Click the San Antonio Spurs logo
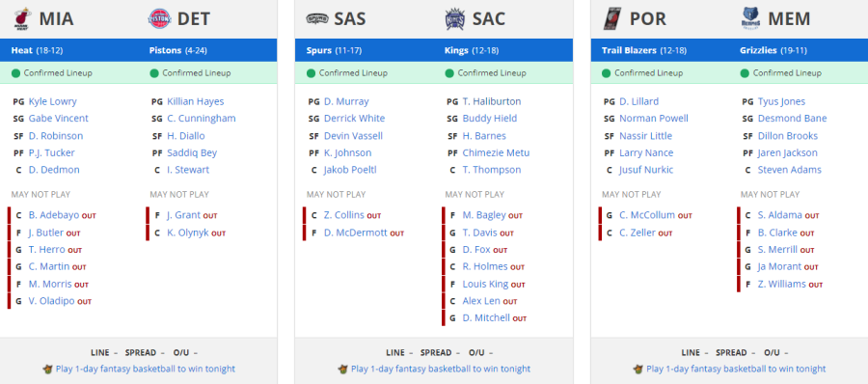868x384 pixels. click(317, 19)
